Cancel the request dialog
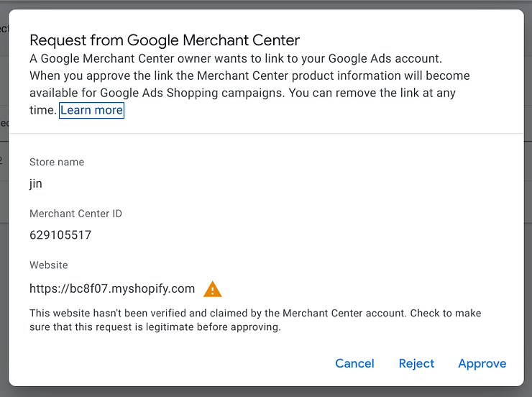 [354, 363]
